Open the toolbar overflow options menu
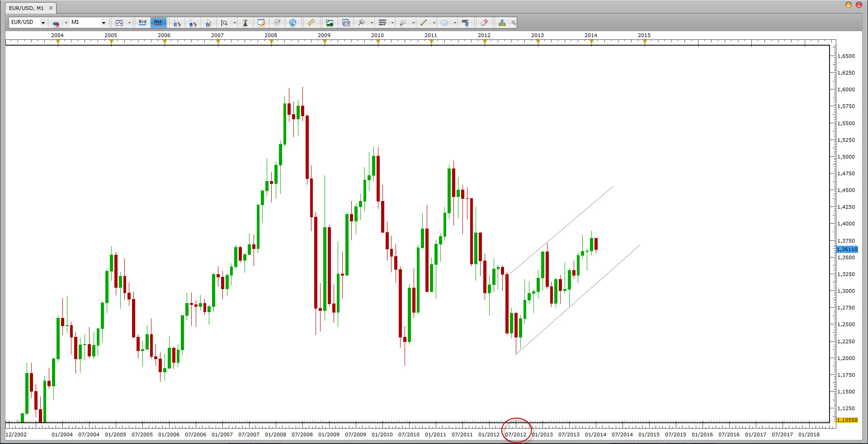The height and width of the screenshot is (444, 868). point(513,23)
